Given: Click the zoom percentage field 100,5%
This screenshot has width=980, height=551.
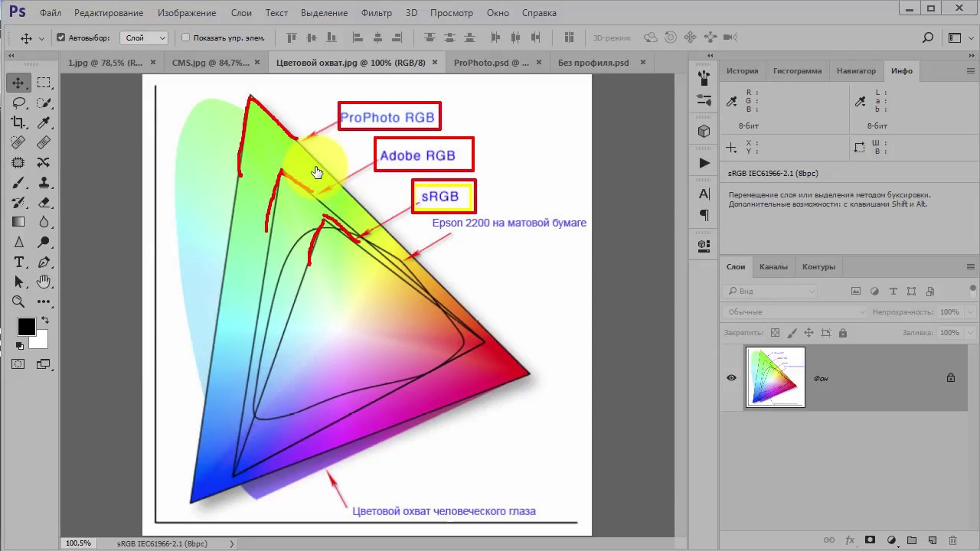Looking at the screenshot, I should (78, 543).
